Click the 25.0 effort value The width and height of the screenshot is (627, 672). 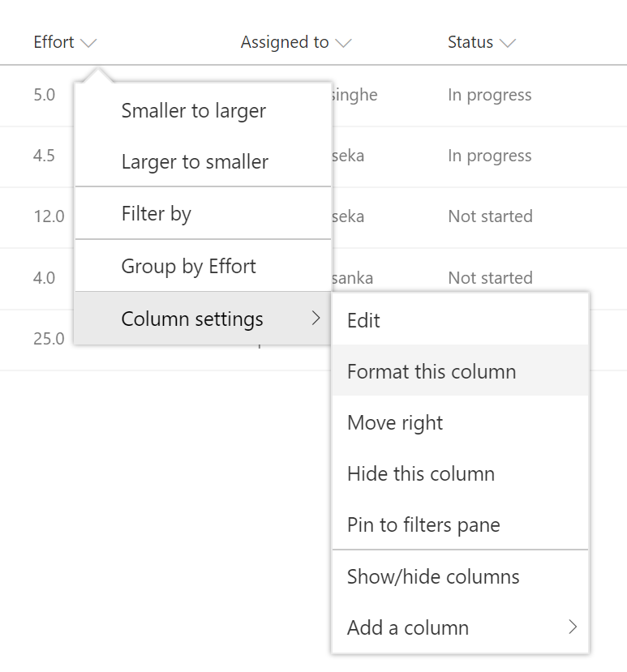click(x=50, y=339)
